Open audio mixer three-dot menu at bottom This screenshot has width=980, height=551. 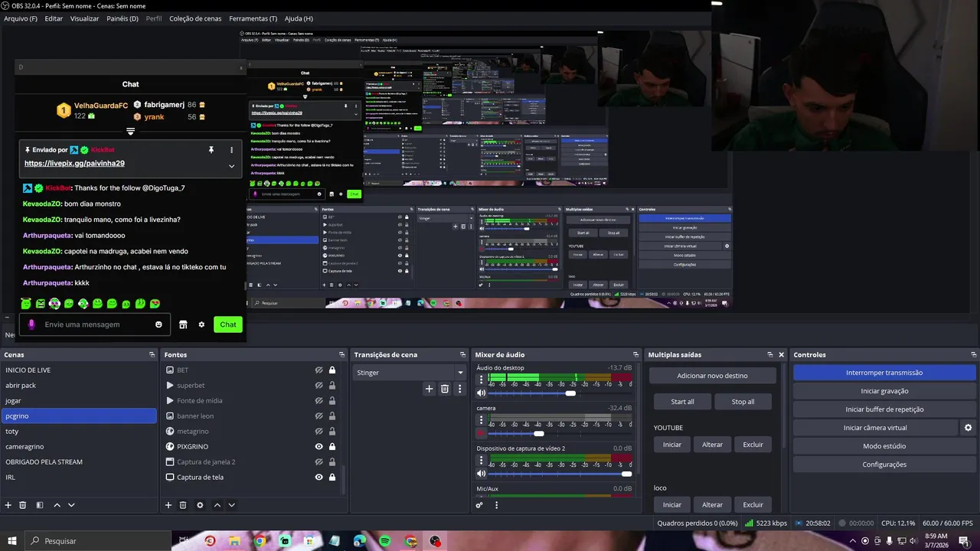click(x=496, y=505)
